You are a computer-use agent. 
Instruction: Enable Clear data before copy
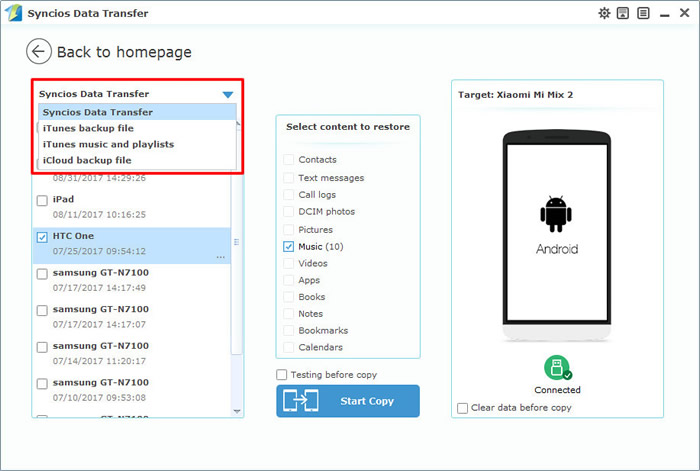462,408
